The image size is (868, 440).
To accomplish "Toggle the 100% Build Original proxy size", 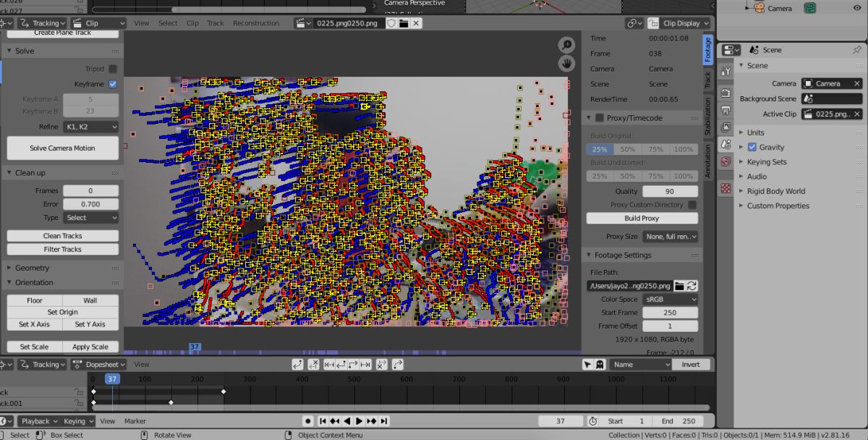I will tap(684, 149).
